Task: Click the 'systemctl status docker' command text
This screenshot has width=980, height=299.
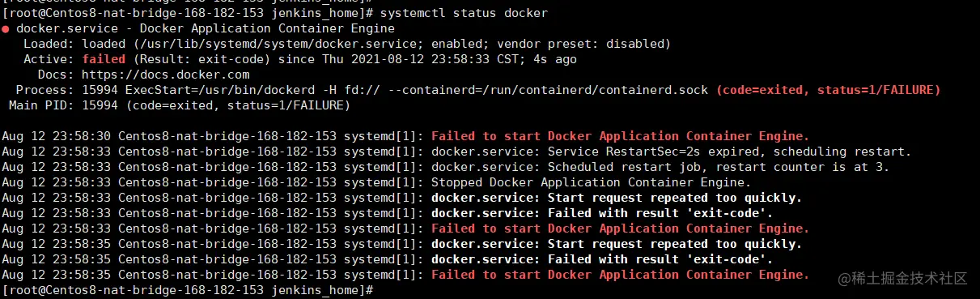Action: (x=463, y=13)
